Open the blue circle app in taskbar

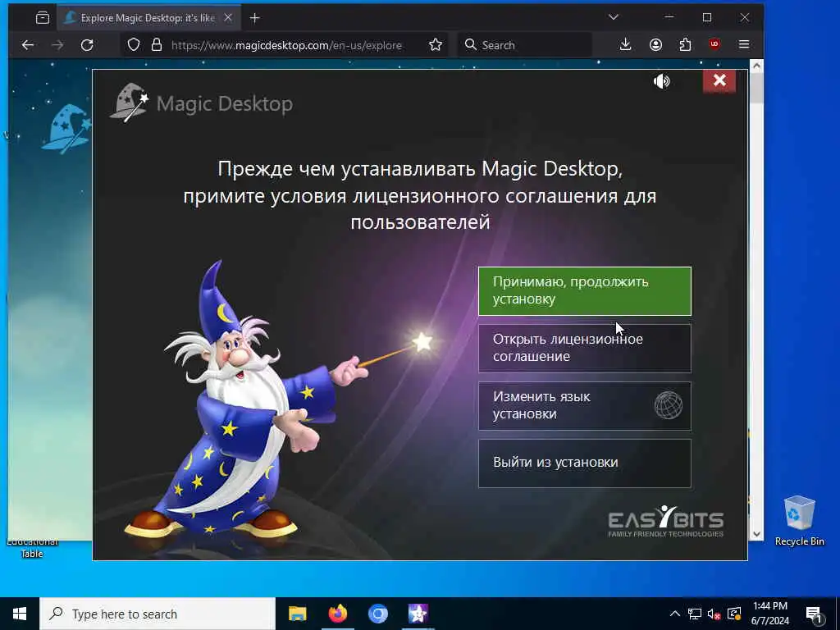tap(377, 614)
